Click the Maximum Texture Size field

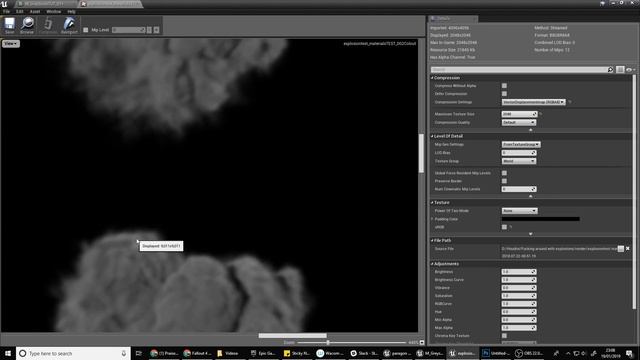pos(519,114)
